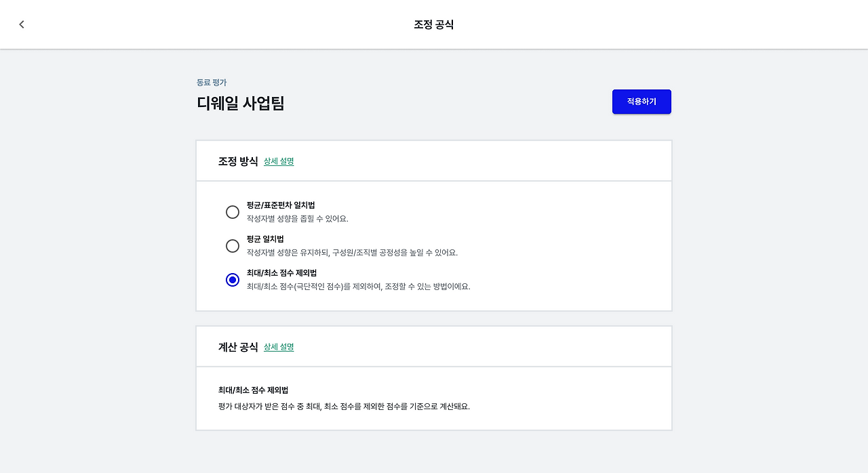Click description starting '작성자별 성향은 유지하되'
Viewport: 868px width, 473px height.
pyautogui.click(x=352, y=253)
